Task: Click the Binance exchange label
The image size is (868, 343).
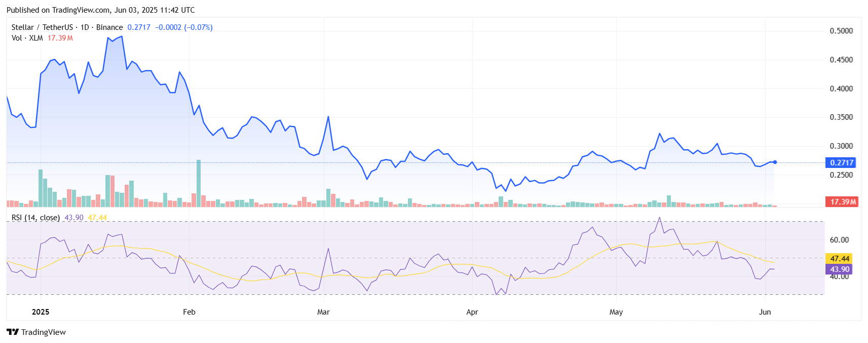Action: pos(109,27)
